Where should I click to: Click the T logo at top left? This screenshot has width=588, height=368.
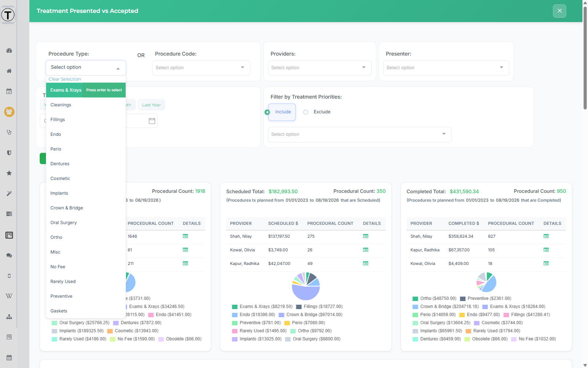(x=8, y=15)
